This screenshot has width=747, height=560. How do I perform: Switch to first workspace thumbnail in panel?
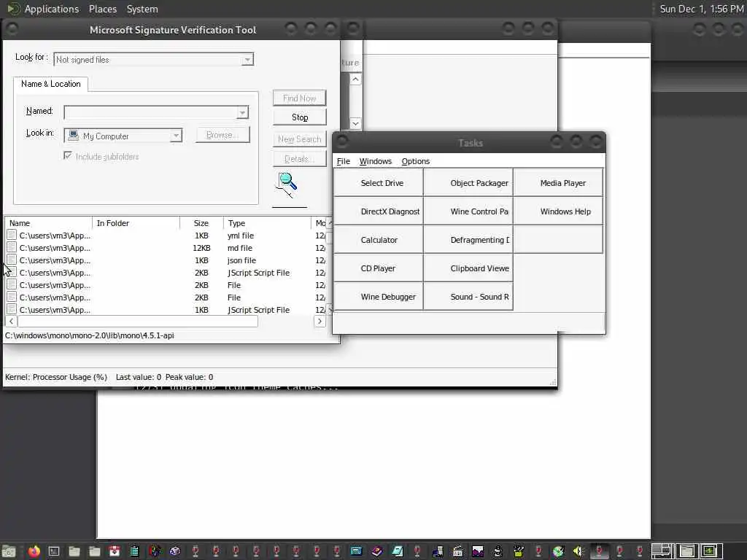point(662,551)
